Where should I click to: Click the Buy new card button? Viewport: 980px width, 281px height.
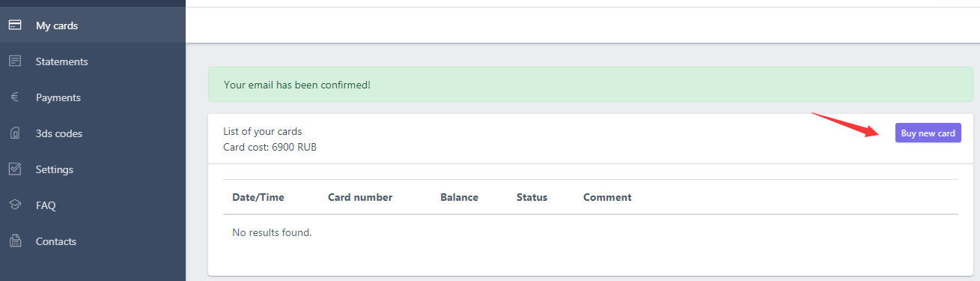tap(928, 133)
